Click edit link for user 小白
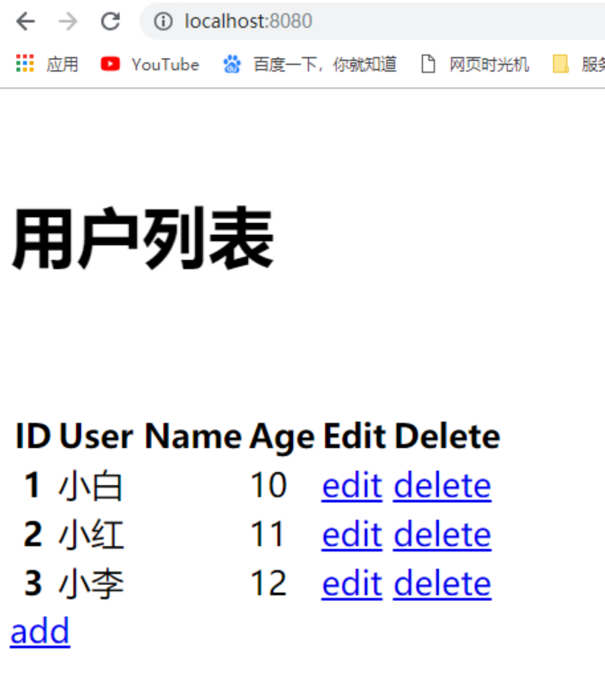Image resolution: width=605 pixels, height=700 pixels. [x=352, y=486]
